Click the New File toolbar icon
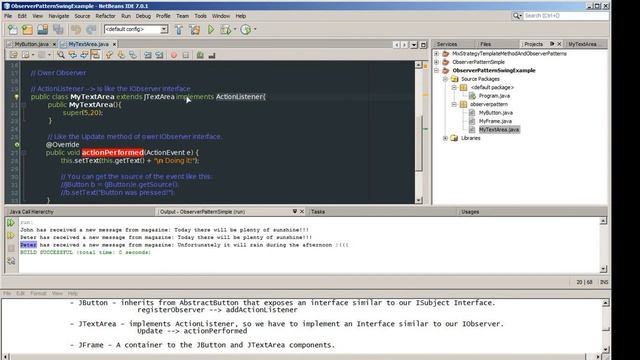 pos(13,29)
